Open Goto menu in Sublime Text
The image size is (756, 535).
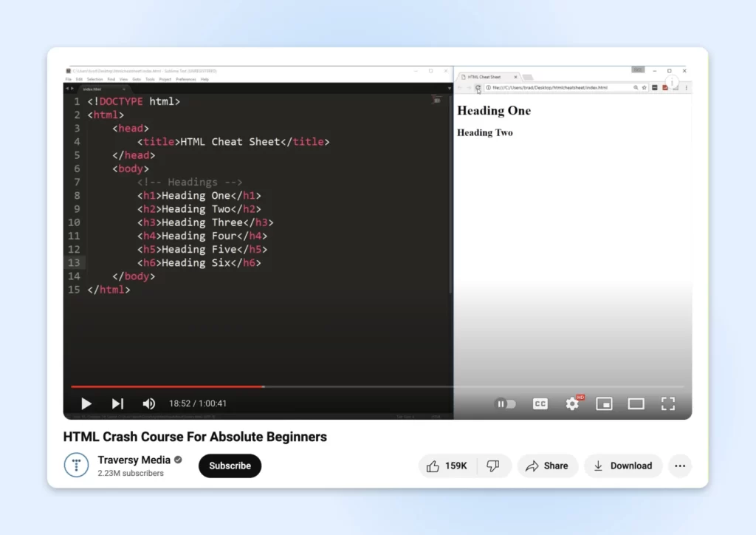(137, 79)
